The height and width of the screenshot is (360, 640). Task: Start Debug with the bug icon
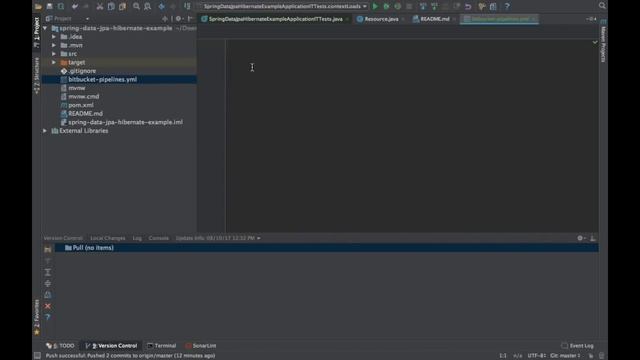[x=386, y=6]
